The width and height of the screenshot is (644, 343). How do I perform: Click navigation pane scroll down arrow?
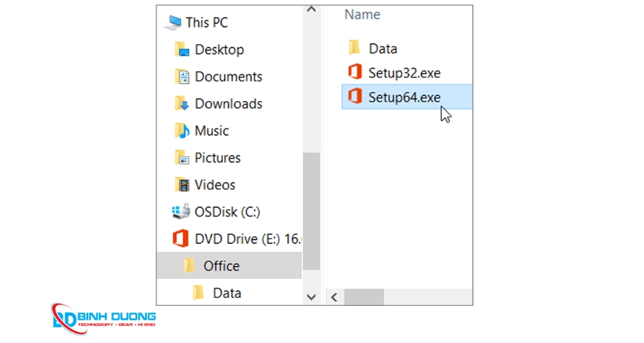click(311, 297)
